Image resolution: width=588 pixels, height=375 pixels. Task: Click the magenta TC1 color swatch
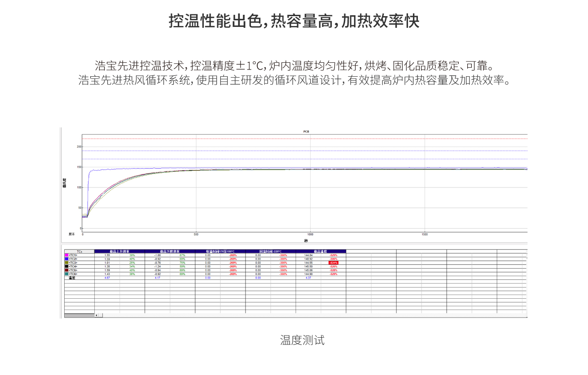coord(66,255)
